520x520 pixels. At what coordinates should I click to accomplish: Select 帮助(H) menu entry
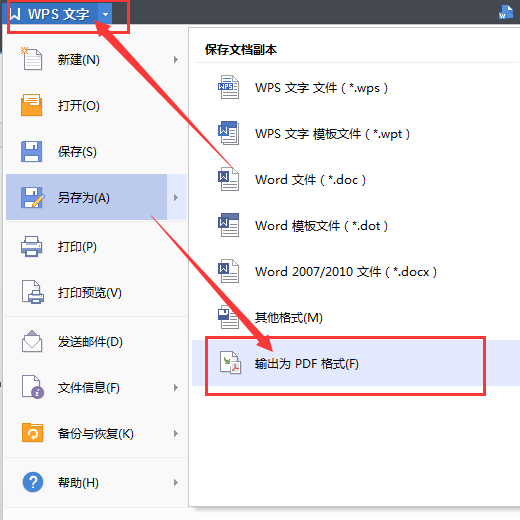[97, 482]
